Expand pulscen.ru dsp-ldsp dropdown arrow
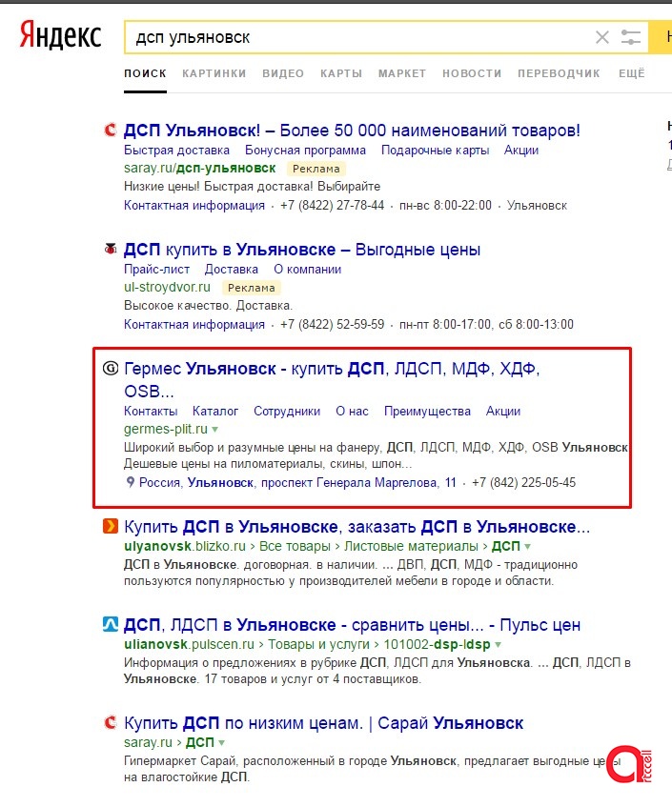Viewport: 672px width, 807px height. (x=498, y=645)
